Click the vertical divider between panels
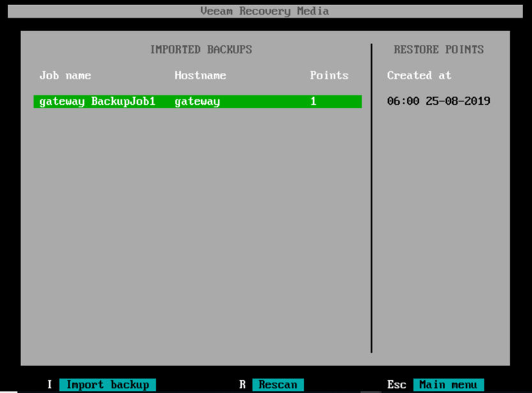The image size is (532, 393). tap(371, 198)
